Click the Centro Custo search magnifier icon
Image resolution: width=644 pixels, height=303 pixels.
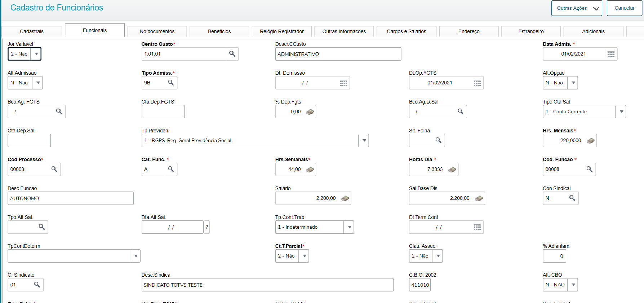point(232,54)
